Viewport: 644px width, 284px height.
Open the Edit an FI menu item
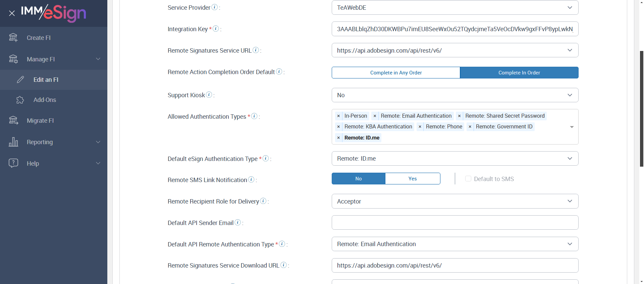46,80
